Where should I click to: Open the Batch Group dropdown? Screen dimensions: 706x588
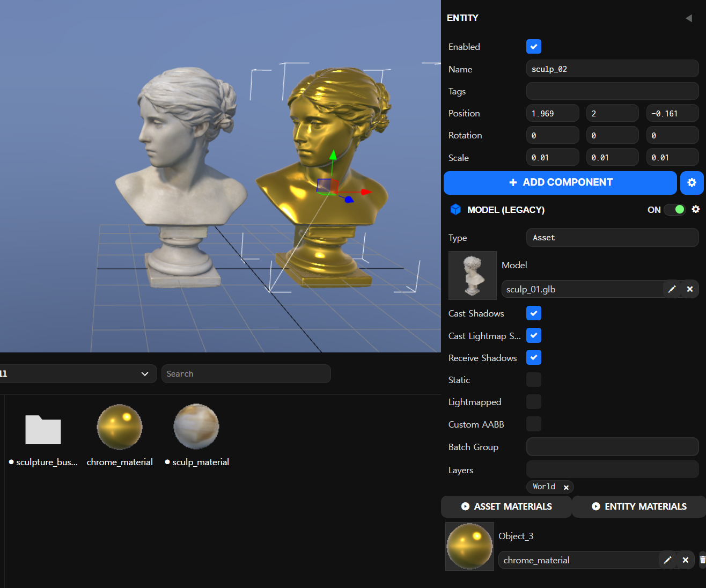point(612,447)
